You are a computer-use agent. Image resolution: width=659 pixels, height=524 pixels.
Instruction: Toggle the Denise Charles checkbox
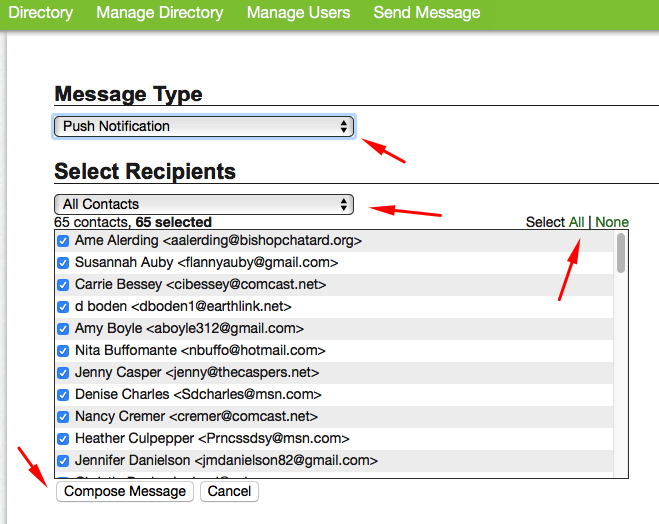[63, 395]
